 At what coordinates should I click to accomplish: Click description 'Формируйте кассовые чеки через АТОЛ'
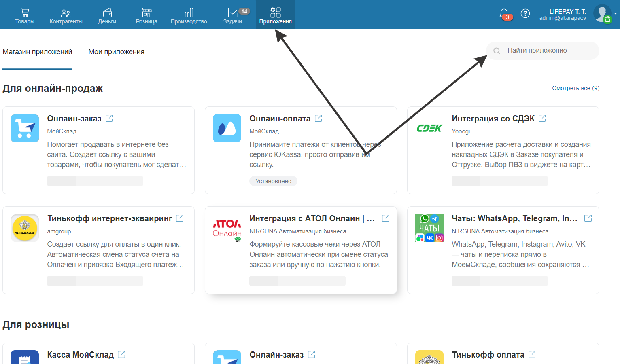319,254
